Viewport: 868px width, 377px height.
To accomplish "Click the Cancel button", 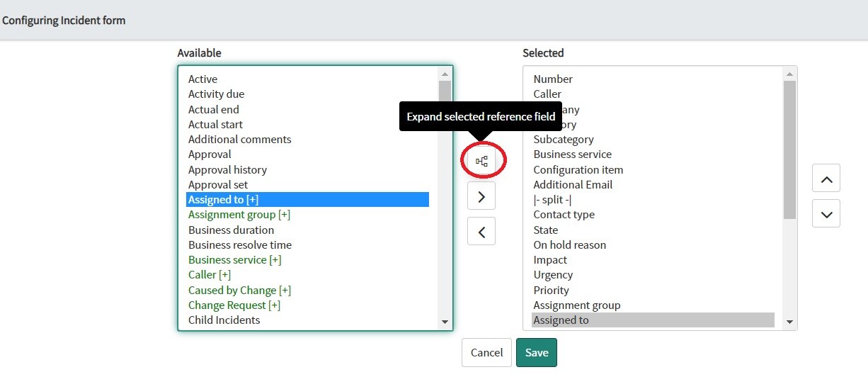I will 486,353.
